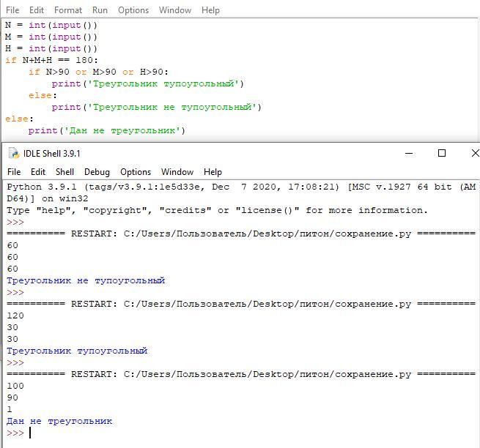480x448 pixels.
Task: Open the Format menu in the editor
Action: point(68,10)
